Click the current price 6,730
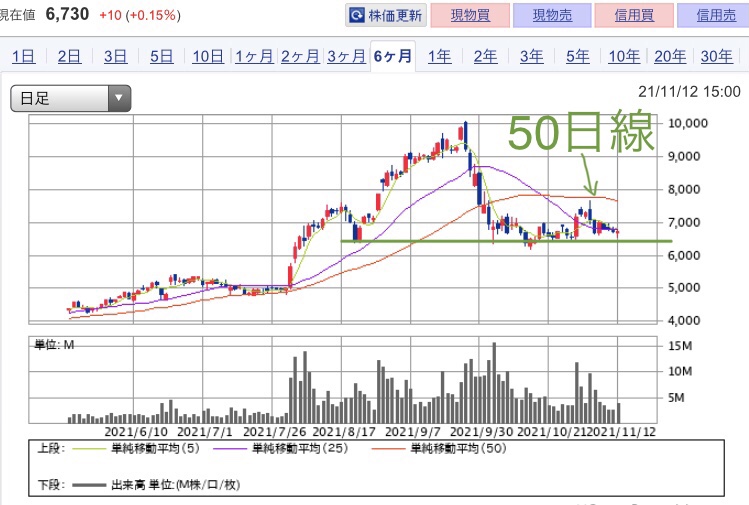This screenshot has height=505, width=749. tap(67, 14)
